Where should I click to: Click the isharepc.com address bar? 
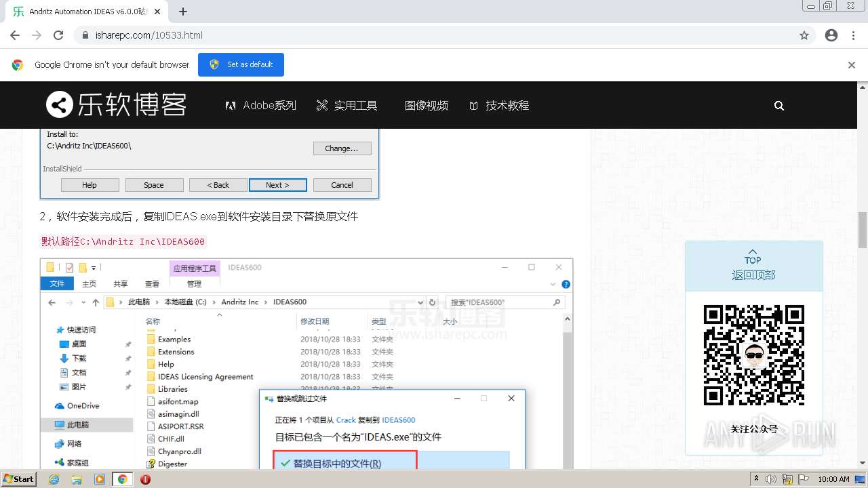pyautogui.click(x=434, y=35)
